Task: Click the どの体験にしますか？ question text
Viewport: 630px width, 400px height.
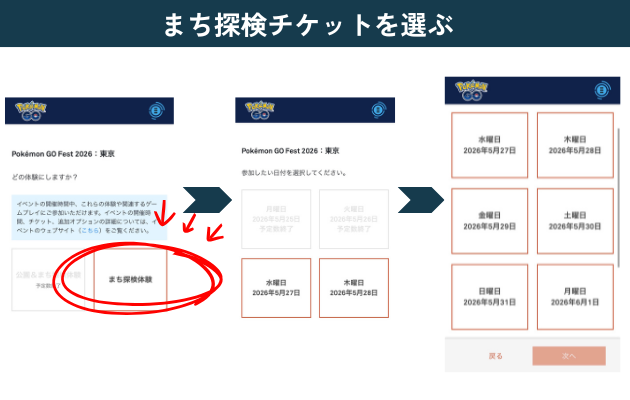Action: (44, 177)
